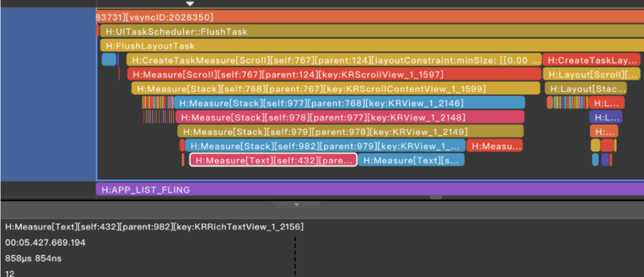Screen dimensions: 644x277
Task: Select Measure[Stack][self:979] KRView_1_2149 slice
Action: click(350, 132)
